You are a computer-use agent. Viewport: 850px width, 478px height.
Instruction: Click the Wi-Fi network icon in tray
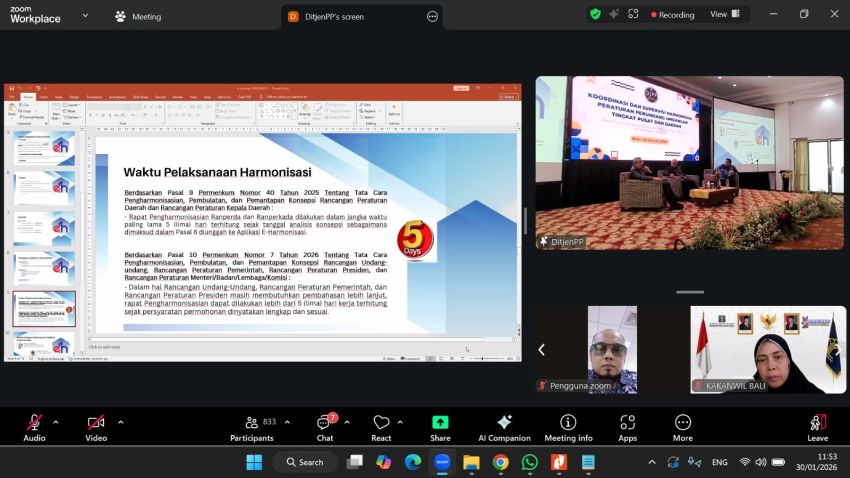745,462
